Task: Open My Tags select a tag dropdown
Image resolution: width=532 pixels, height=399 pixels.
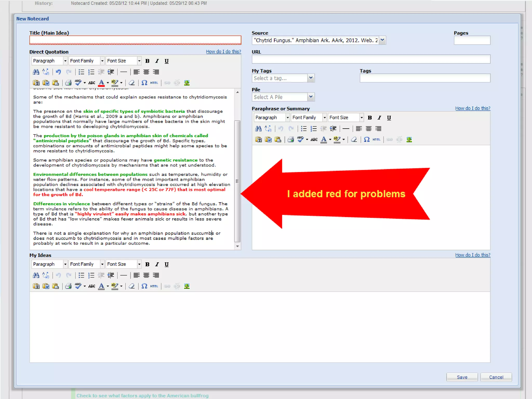Action: coord(311,78)
